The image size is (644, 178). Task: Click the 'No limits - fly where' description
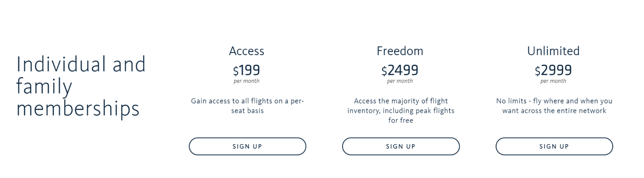point(554,101)
